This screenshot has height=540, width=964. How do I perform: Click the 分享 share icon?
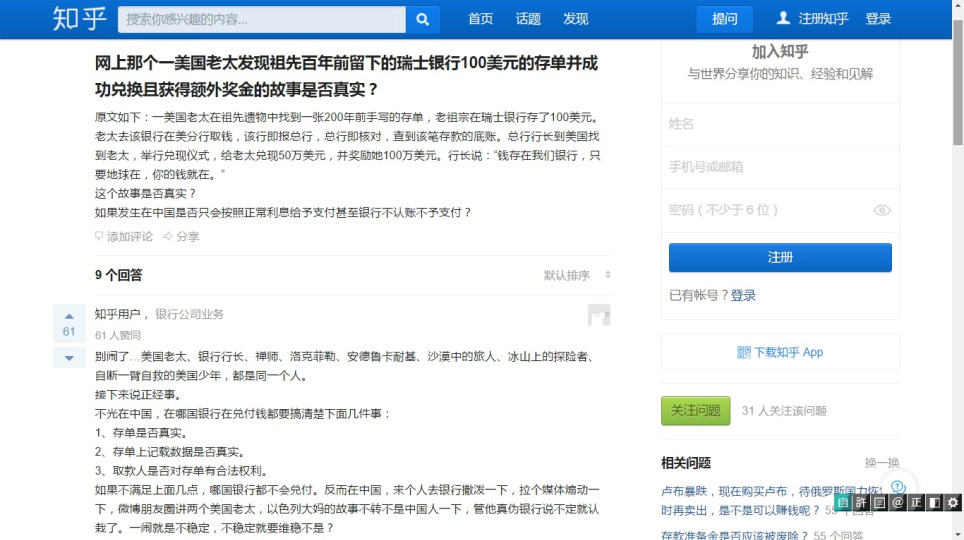click(x=168, y=237)
